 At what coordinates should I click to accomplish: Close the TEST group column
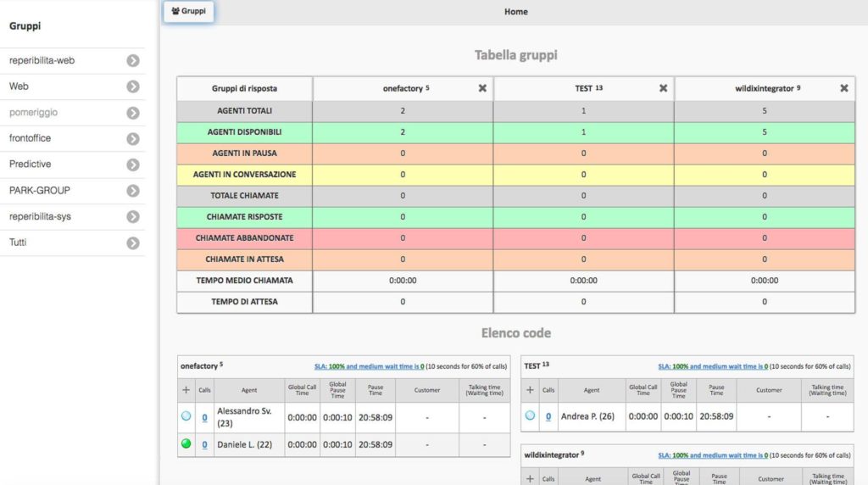coord(663,88)
